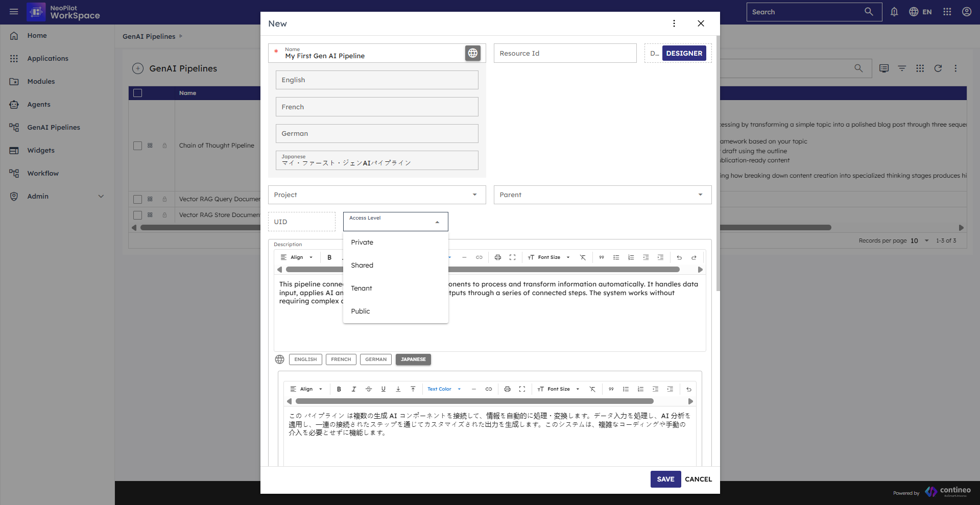
Task: Open Text Color picker in Japanese editor
Action: (443, 389)
